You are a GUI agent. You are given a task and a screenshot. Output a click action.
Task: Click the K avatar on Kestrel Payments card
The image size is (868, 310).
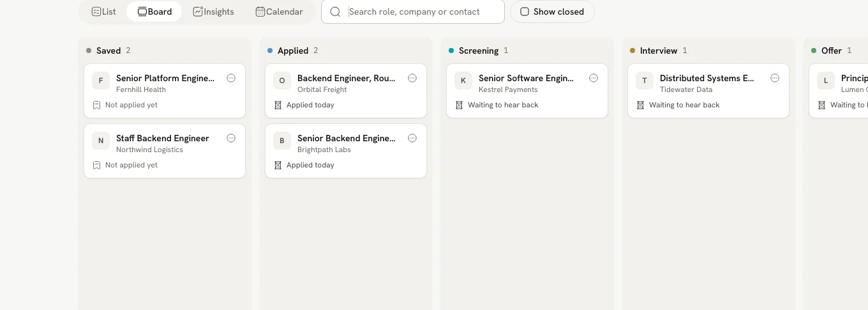tap(463, 81)
